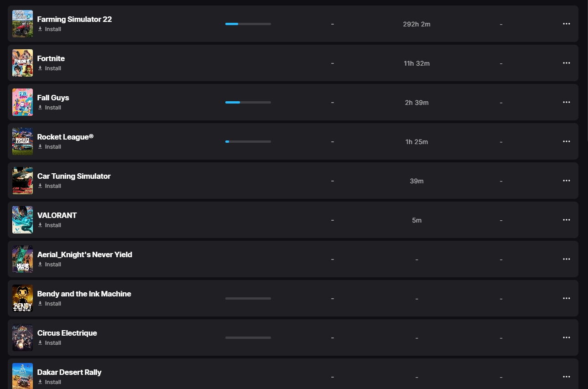Open ellipsis menu for Bendy and the Ink Machine
The image size is (588, 389).
point(566,298)
